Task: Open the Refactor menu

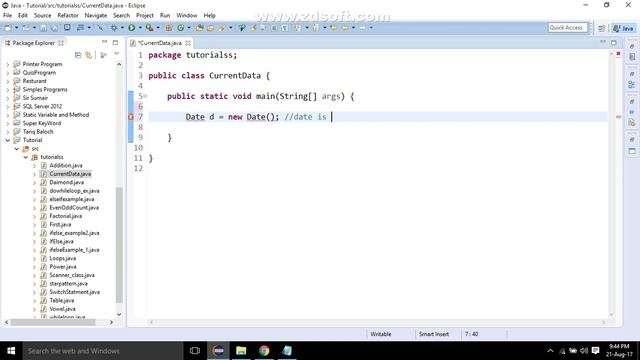Action: pyautogui.click(x=68, y=16)
